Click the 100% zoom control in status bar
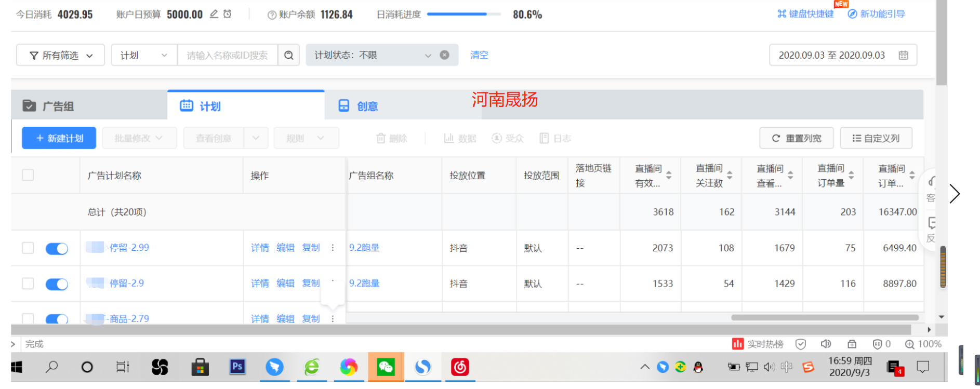980x389 pixels. point(923,344)
